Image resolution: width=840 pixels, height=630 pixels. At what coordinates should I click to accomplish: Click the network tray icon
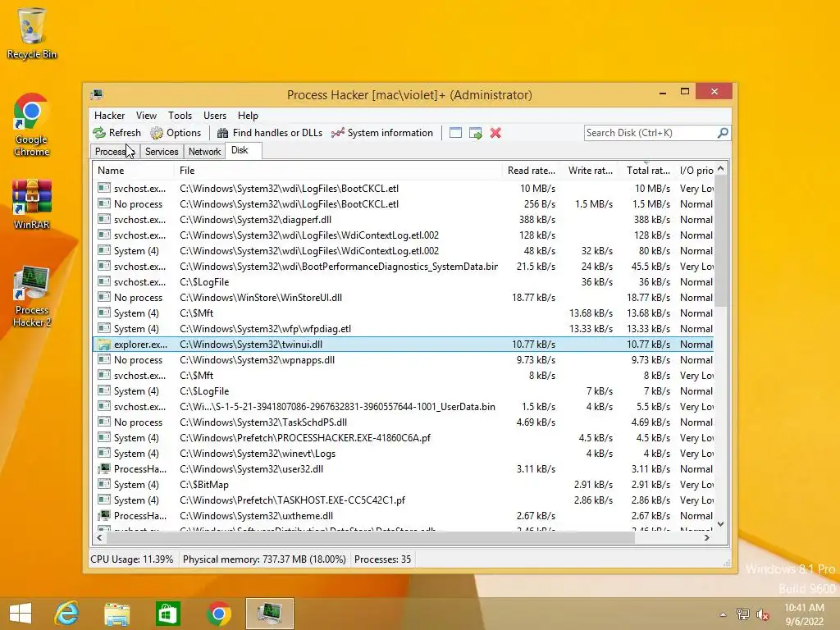[x=742, y=614]
